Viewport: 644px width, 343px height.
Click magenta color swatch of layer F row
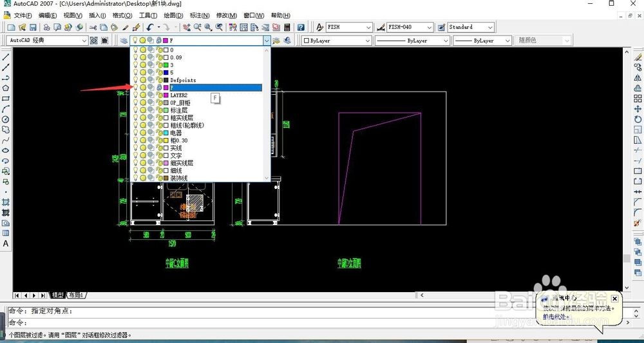tap(166, 88)
